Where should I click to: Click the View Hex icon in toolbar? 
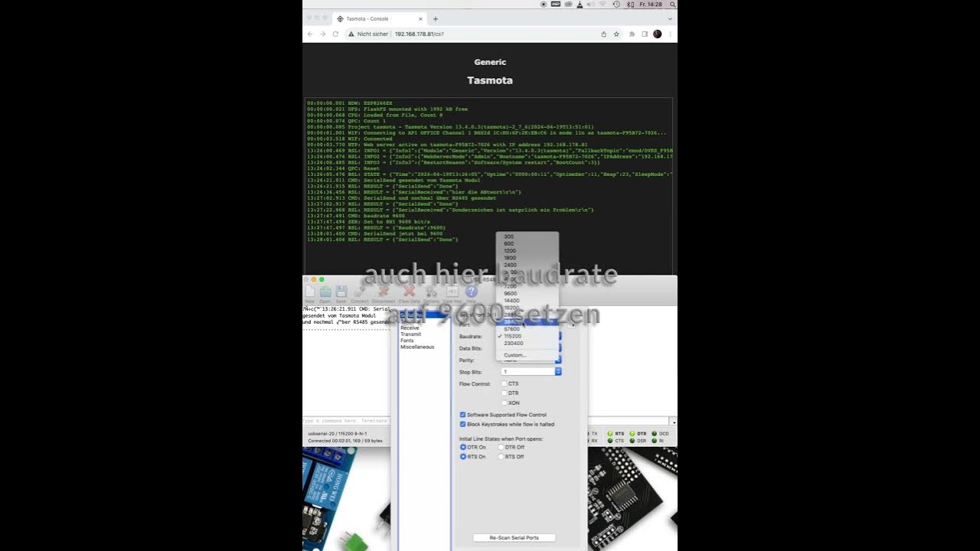click(452, 292)
